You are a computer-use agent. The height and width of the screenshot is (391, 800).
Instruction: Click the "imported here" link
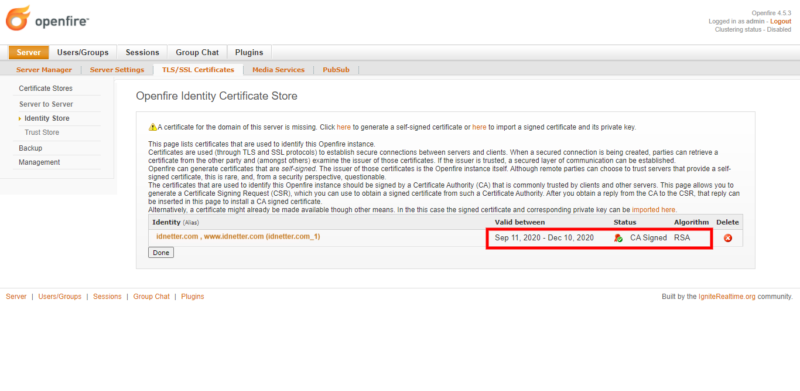654,210
